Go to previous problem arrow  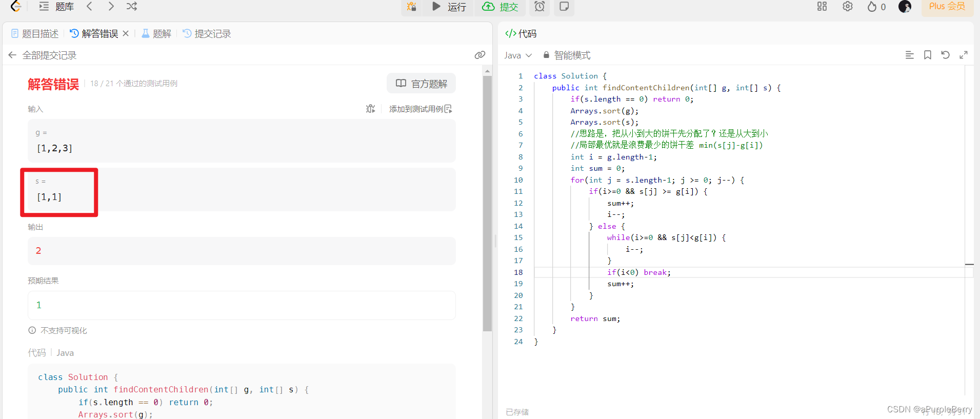pyautogui.click(x=90, y=6)
